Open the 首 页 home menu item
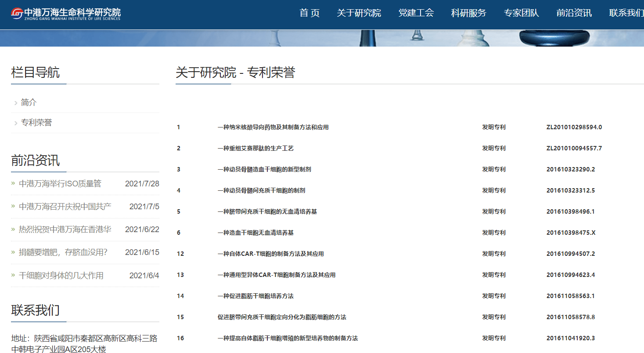Screen dimensions: 644x353 pyautogui.click(x=309, y=13)
